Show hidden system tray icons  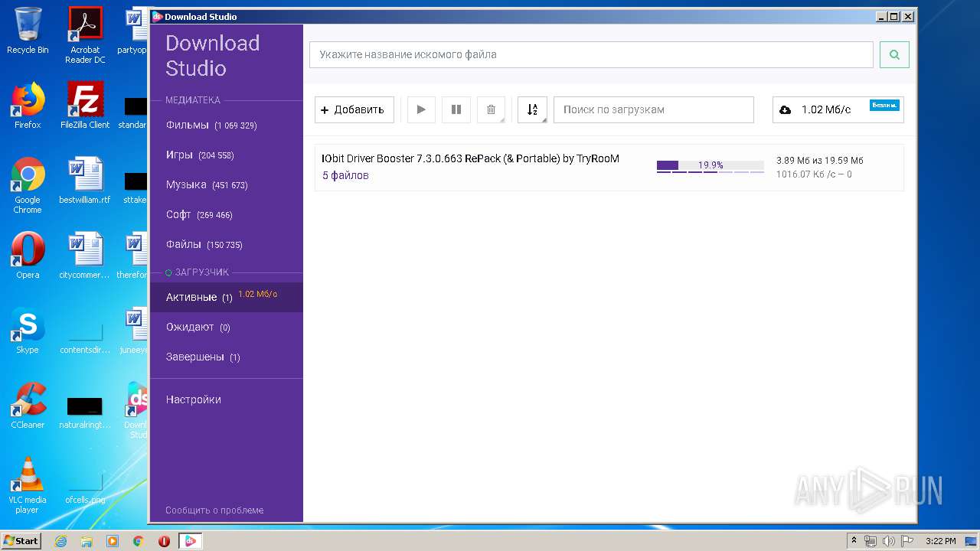pos(854,541)
